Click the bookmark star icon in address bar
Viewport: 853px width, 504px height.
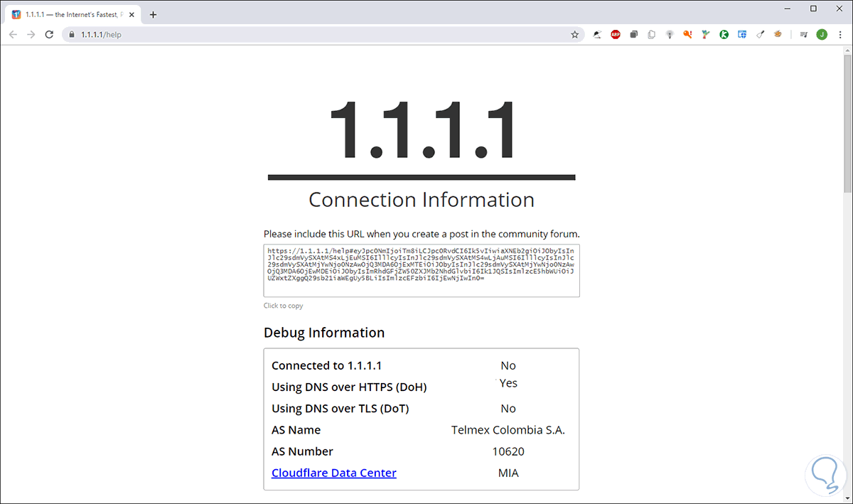tap(574, 34)
